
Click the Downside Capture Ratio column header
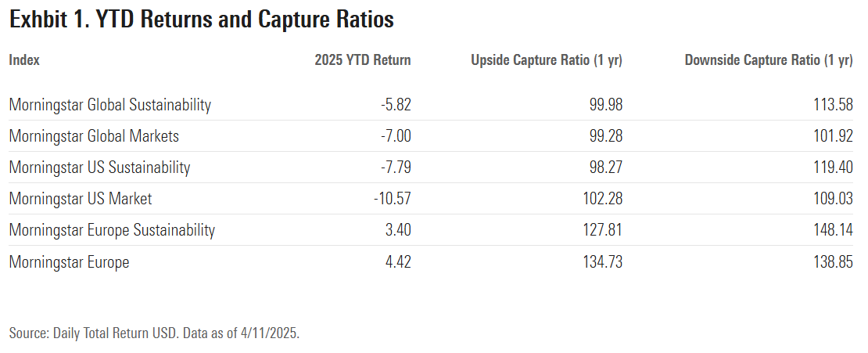pos(768,60)
